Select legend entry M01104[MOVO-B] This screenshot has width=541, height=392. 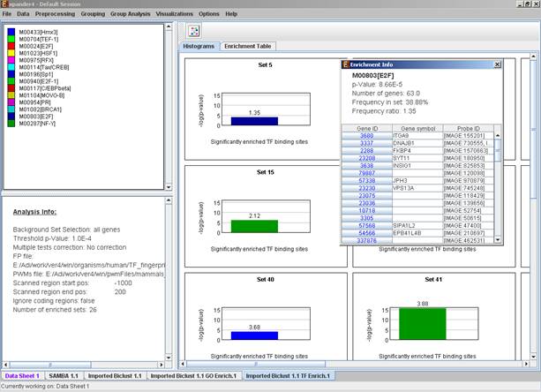(x=41, y=95)
